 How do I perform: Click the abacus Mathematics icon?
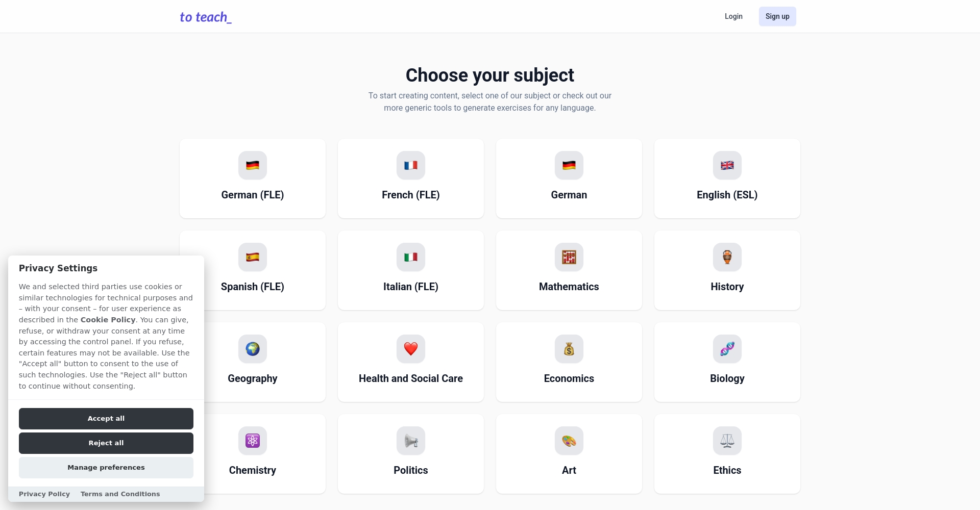coord(569,257)
